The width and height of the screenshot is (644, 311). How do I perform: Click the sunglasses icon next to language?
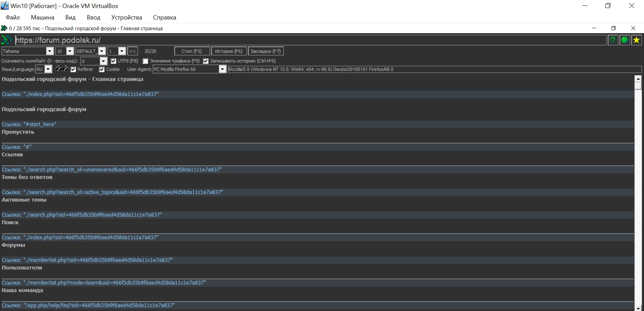(x=62, y=69)
